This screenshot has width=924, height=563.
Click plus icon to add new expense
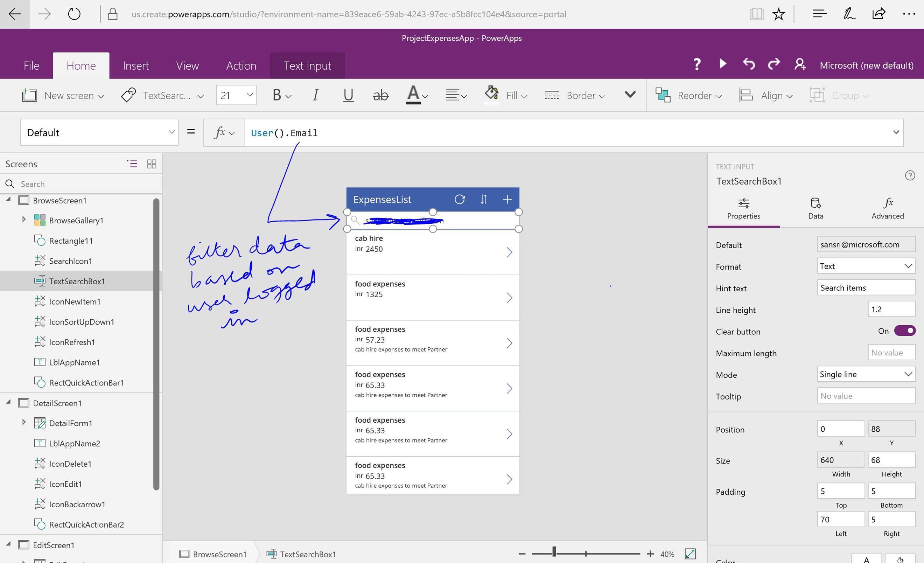pyautogui.click(x=507, y=199)
